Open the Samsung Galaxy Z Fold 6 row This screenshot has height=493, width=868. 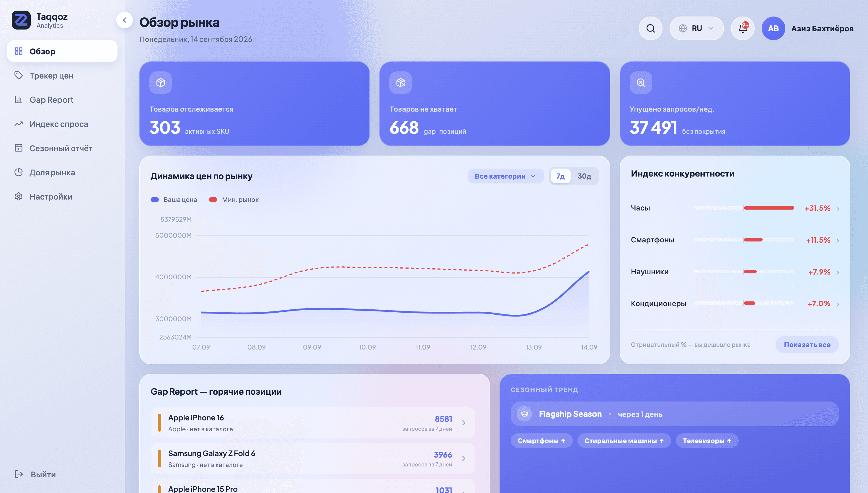pyautogui.click(x=313, y=458)
